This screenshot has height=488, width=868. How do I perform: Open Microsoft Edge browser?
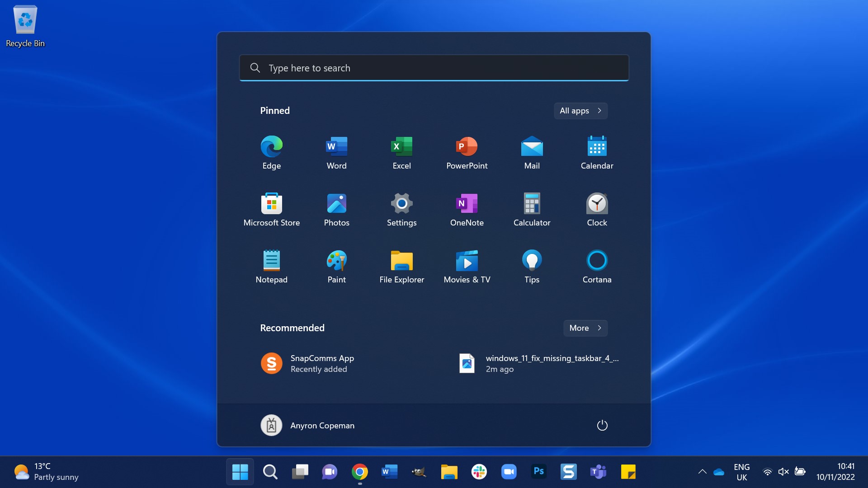[271, 146]
